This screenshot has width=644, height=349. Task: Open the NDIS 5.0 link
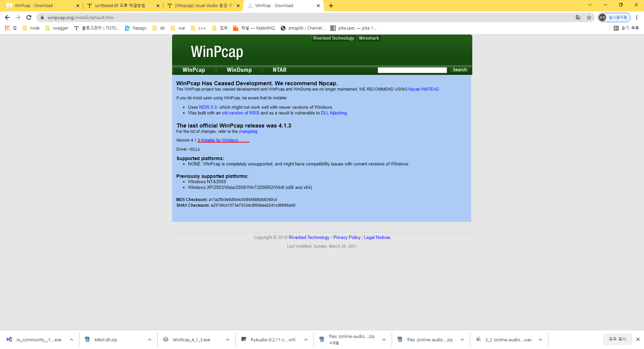click(x=208, y=107)
